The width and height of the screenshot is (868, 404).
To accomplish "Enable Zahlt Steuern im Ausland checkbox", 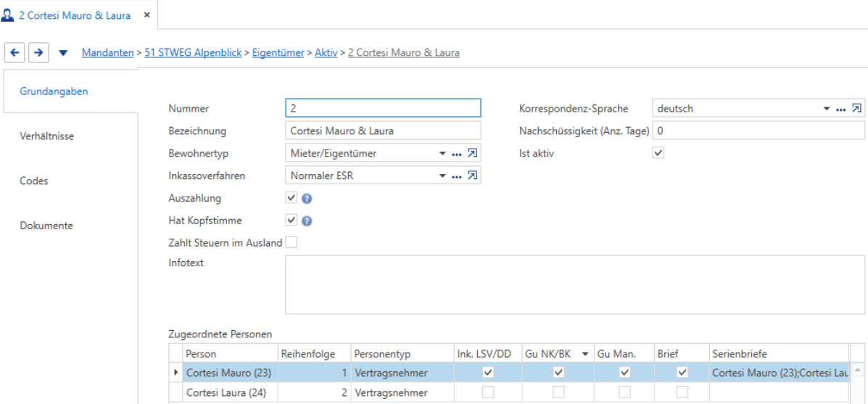I will 292,242.
